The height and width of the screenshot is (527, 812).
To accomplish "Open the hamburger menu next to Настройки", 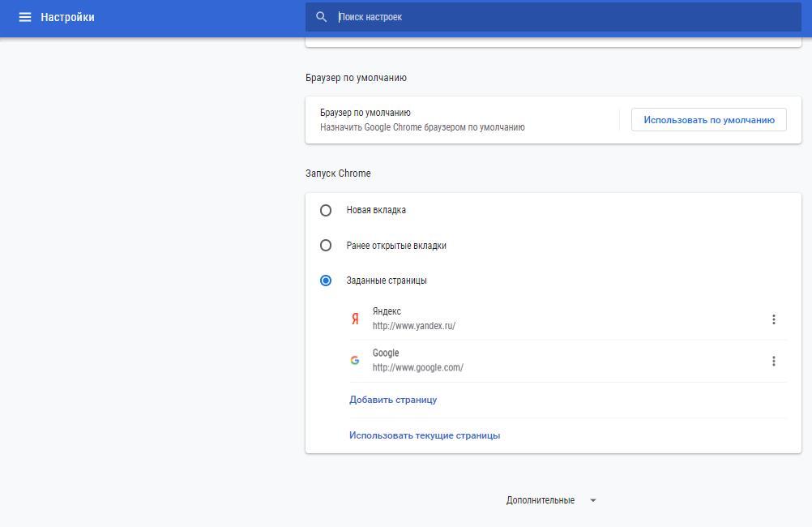I will [25, 17].
